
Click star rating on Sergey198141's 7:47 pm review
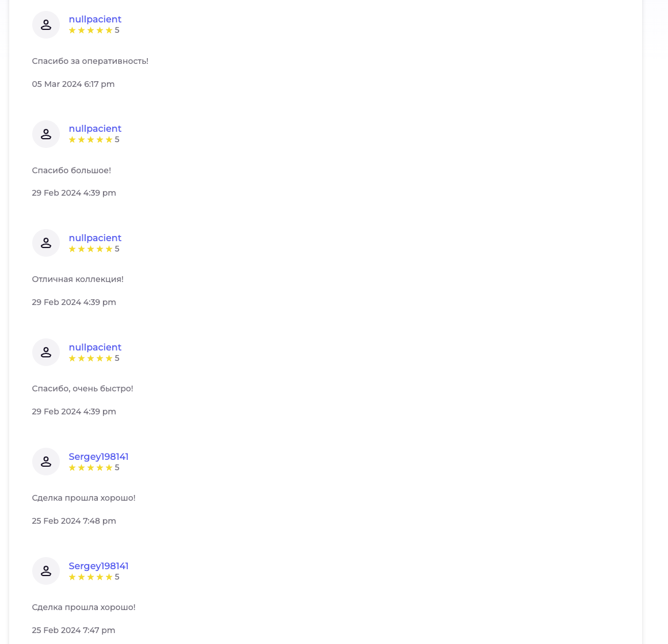91,577
